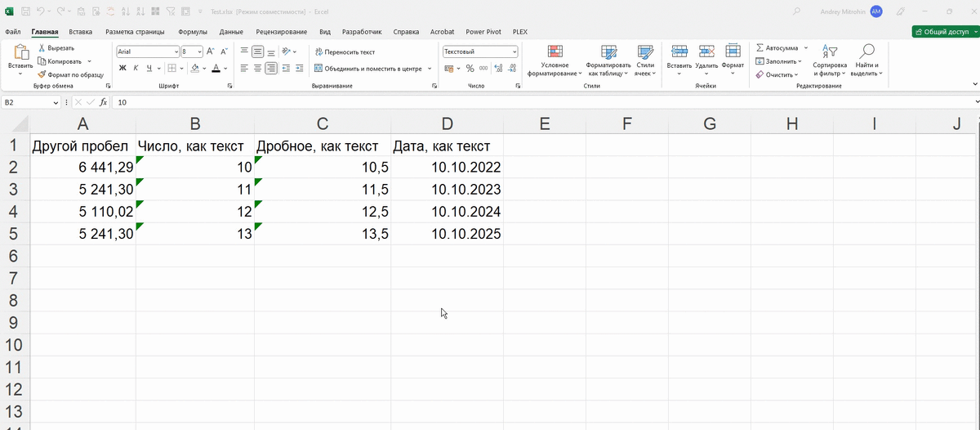This screenshot has width=980, height=430.
Task: Click the Save icon in the quick access toolbar
Action: 26,12
